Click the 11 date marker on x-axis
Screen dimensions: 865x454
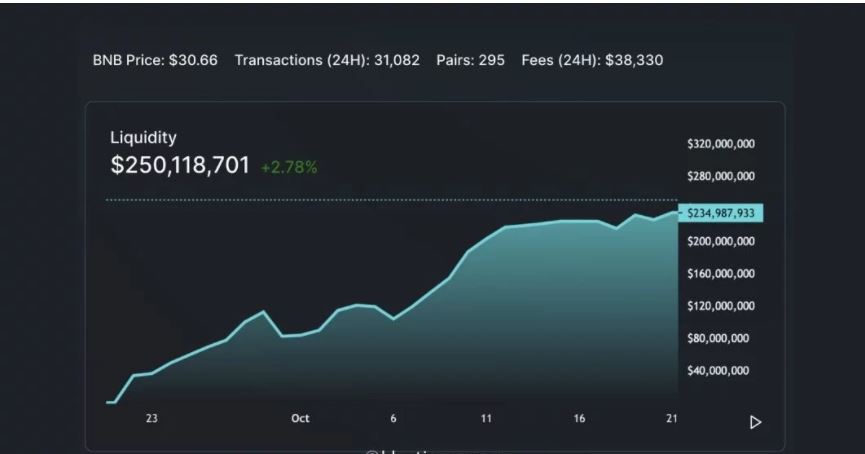(x=486, y=419)
